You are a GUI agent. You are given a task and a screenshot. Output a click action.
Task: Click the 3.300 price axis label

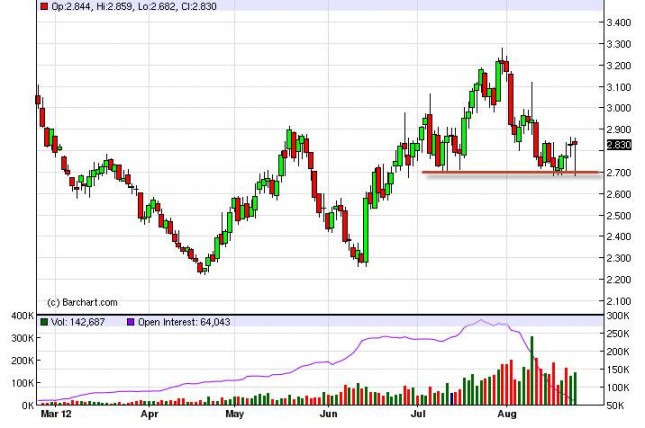click(619, 44)
